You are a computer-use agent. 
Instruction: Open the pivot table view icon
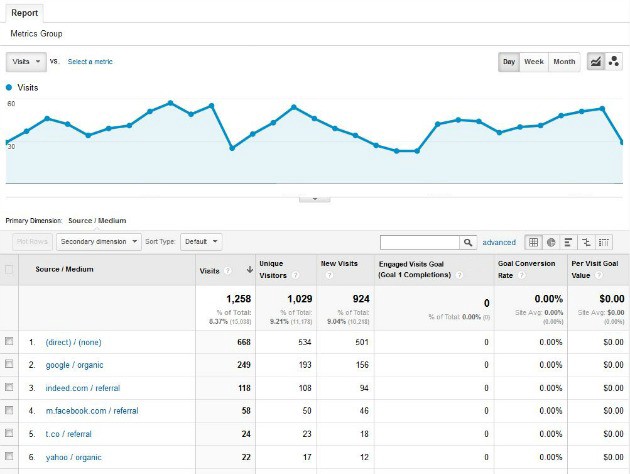(604, 242)
